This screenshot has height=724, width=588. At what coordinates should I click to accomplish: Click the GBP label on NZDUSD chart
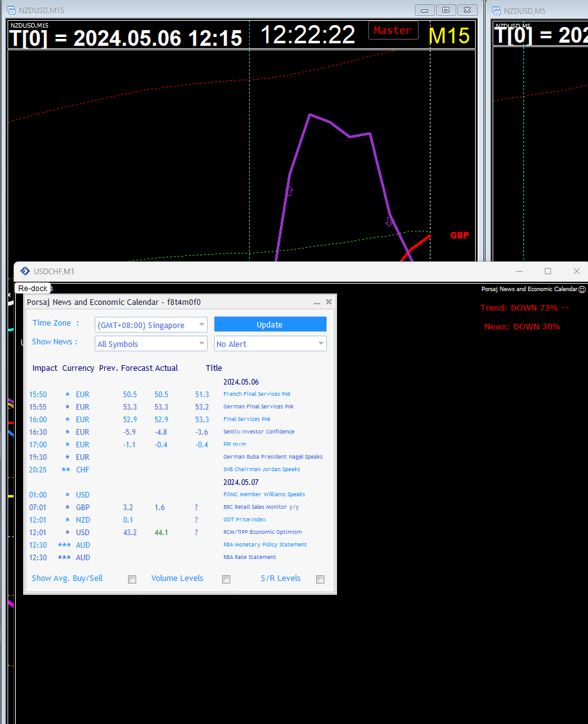pos(459,235)
